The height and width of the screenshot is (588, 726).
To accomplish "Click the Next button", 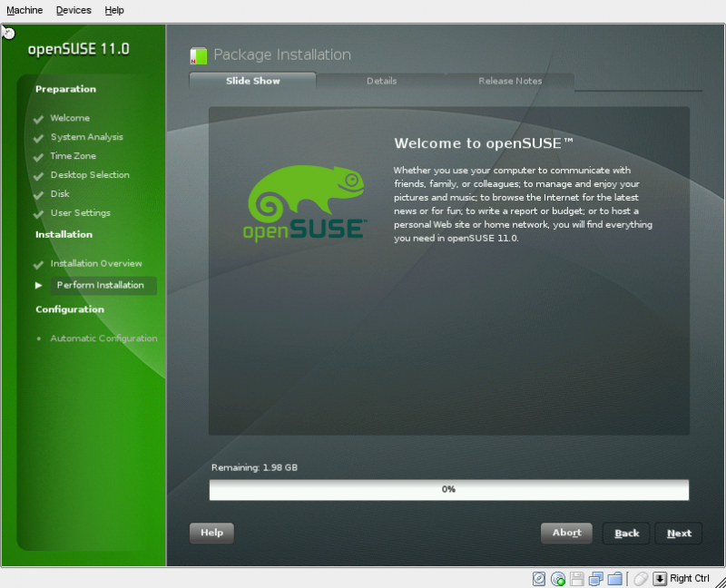I will click(x=679, y=534).
